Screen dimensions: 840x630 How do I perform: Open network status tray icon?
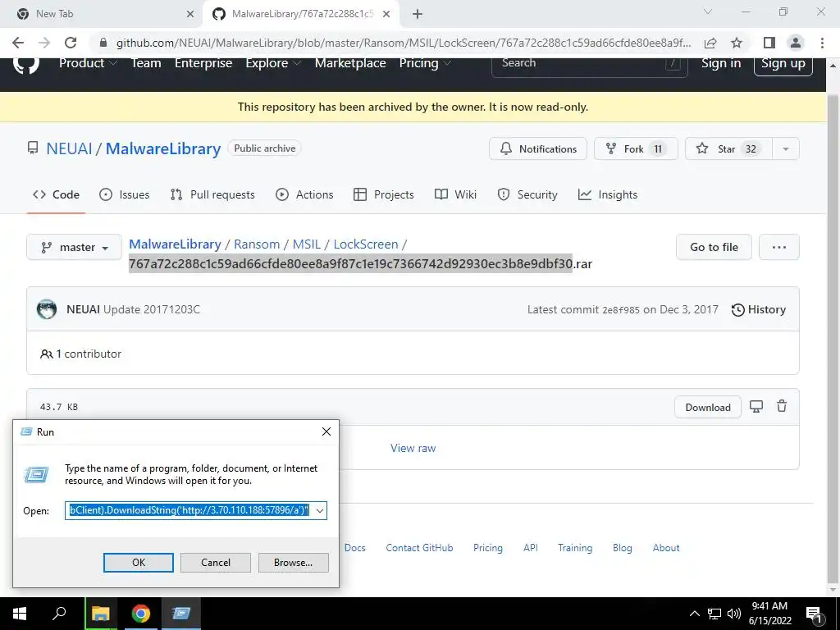[714, 614]
